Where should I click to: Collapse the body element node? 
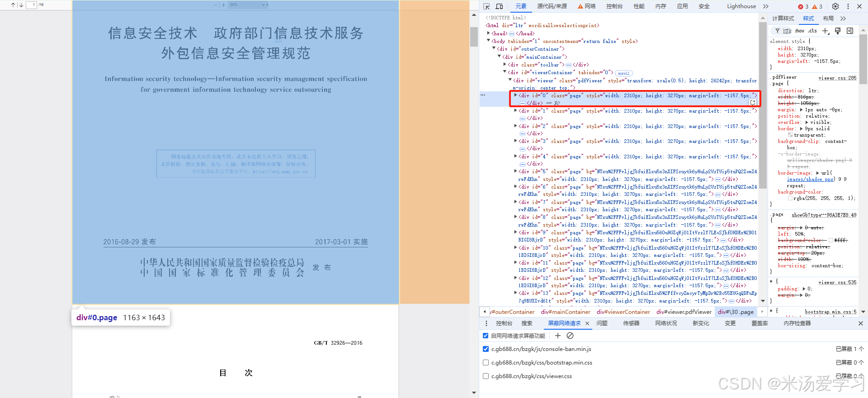489,41
